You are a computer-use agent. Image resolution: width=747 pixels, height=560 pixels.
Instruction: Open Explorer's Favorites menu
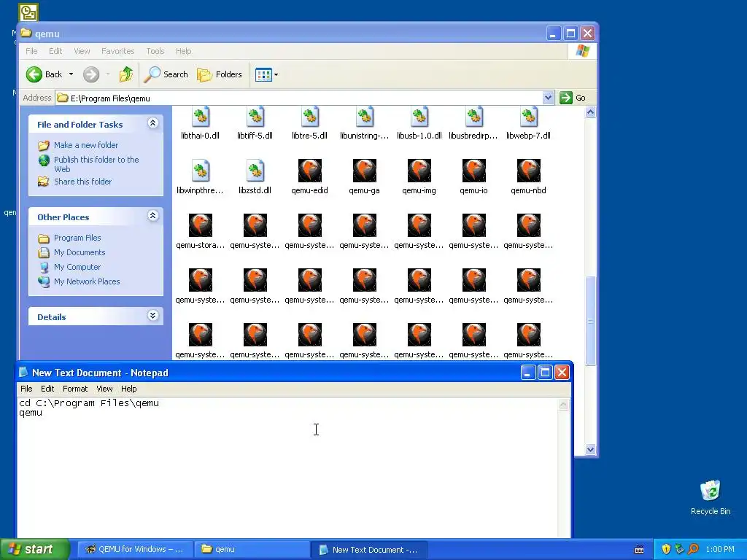[117, 51]
